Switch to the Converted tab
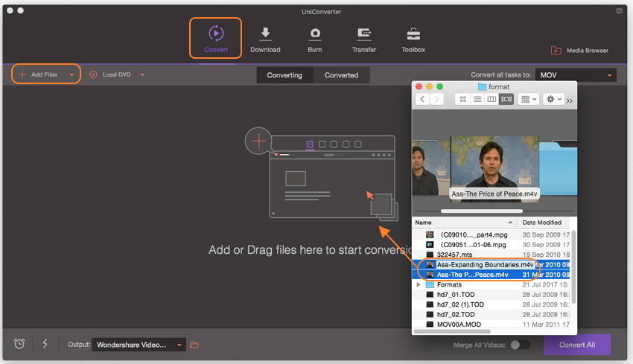 click(x=341, y=75)
